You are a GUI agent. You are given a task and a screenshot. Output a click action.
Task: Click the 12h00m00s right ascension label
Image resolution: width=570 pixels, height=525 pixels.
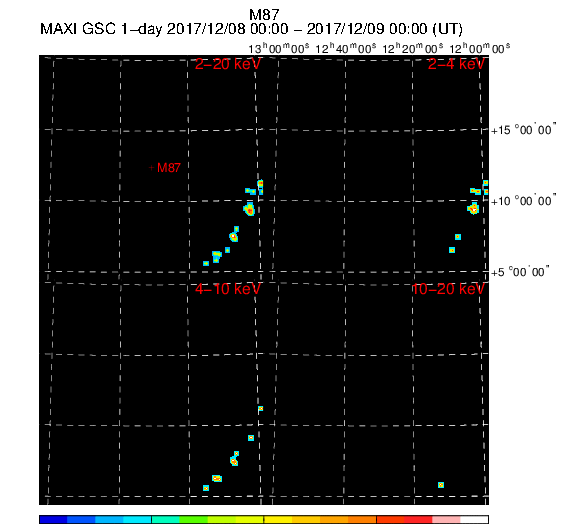coord(479,48)
